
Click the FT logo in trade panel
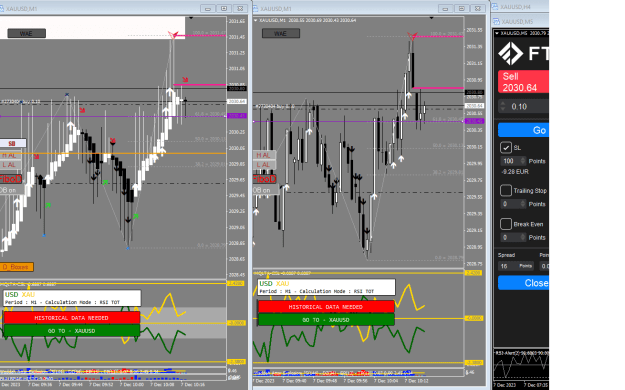523,53
